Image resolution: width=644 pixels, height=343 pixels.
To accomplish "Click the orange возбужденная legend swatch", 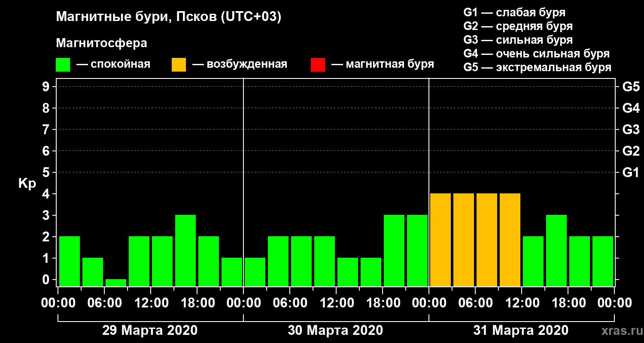I will 179,65.
